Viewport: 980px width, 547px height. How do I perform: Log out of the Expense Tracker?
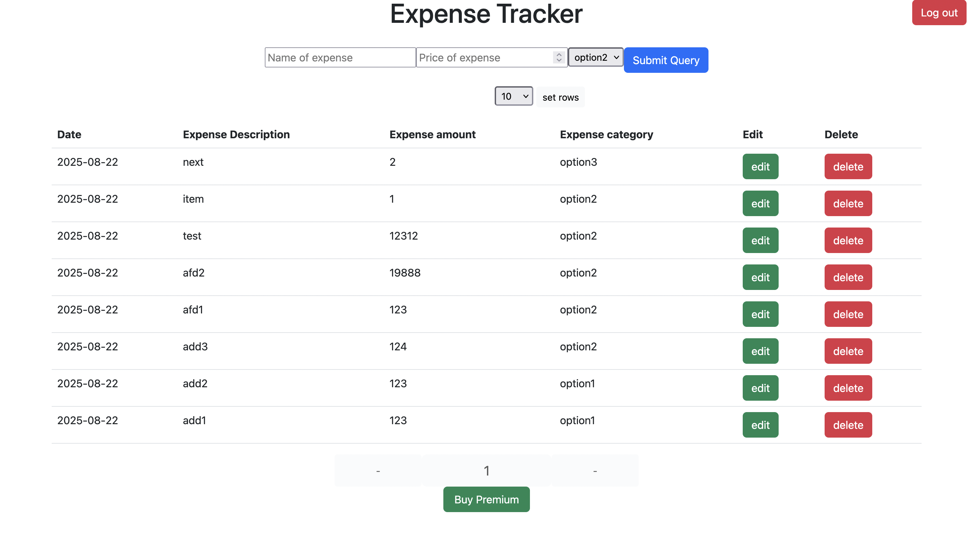(x=939, y=12)
